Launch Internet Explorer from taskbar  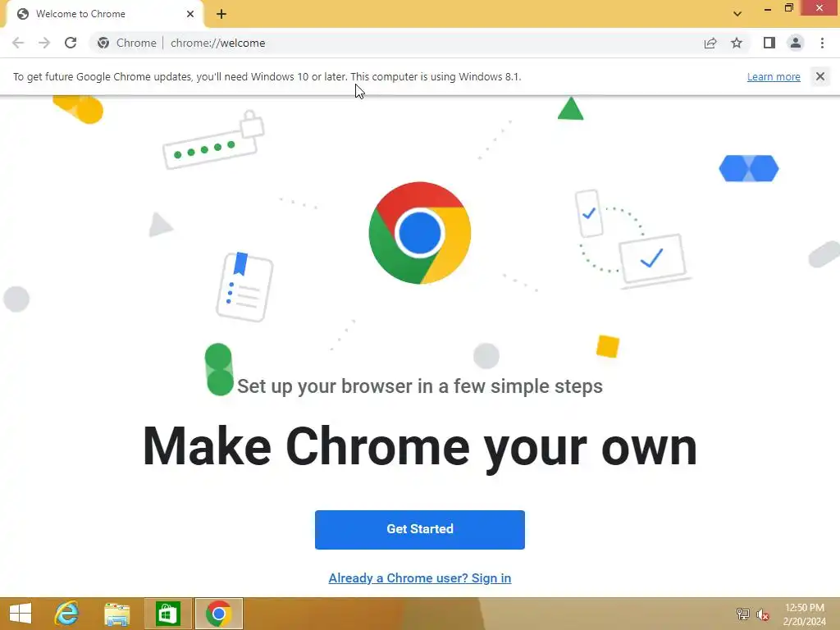click(67, 614)
